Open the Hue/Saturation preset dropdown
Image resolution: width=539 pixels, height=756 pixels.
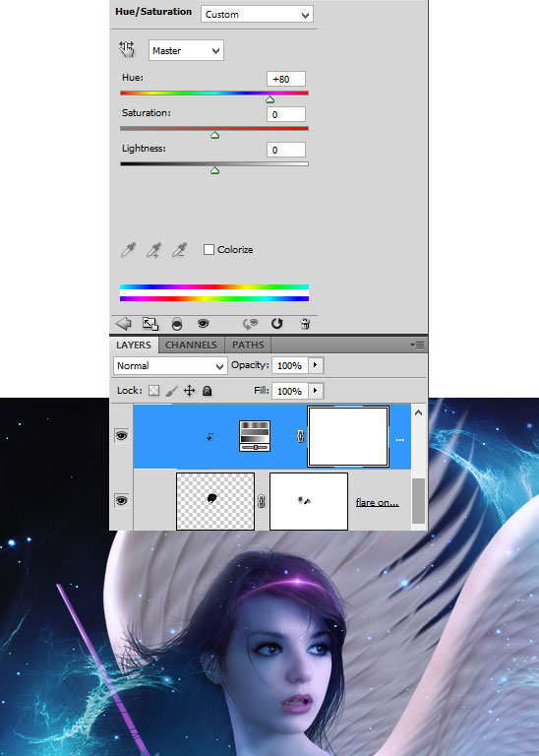[x=257, y=14]
